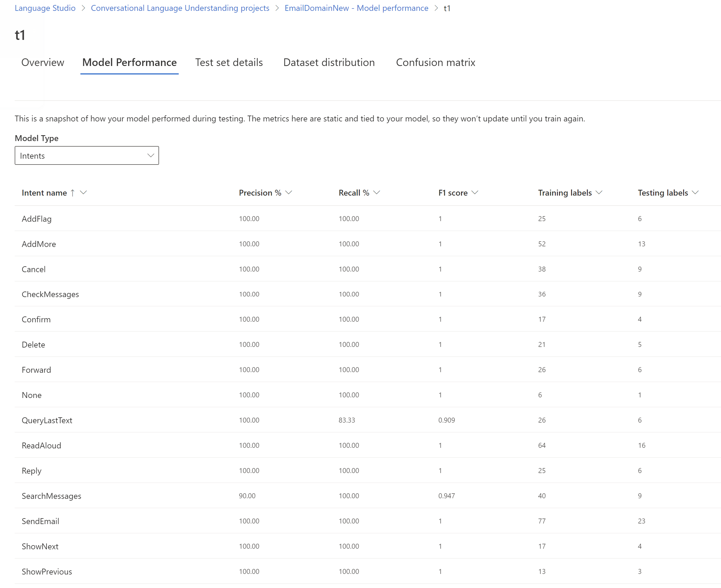The height and width of the screenshot is (588, 721).
Task: Click the Training labels column chevron
Action: coord(599,192)
